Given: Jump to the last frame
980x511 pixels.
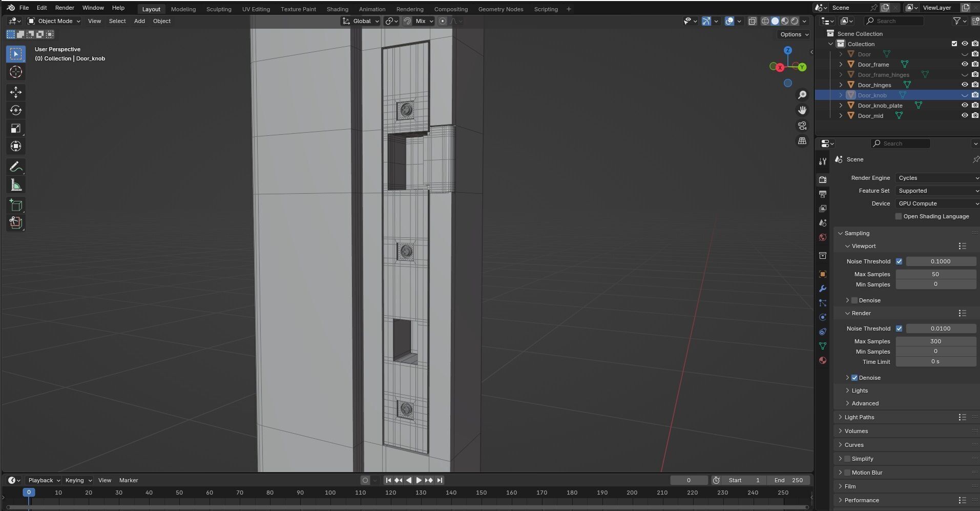Looking at the screenshot, I should [440, 480].
